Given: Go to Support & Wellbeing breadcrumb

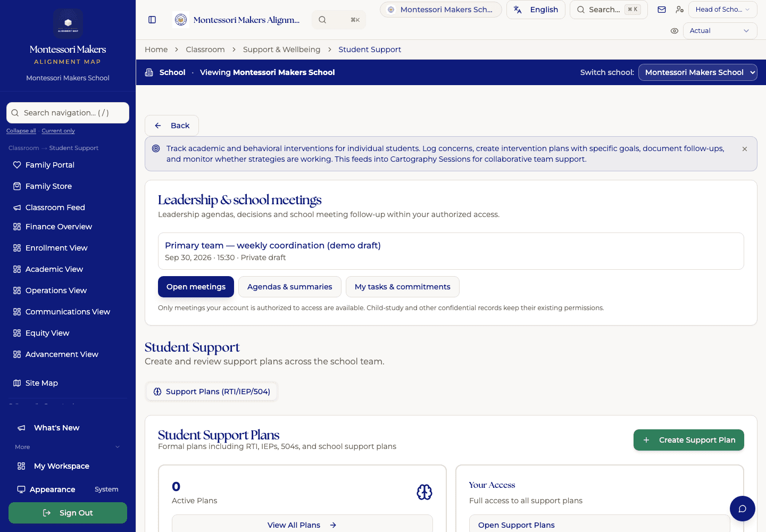Looking at the screenshot, I should click(281, 49).
